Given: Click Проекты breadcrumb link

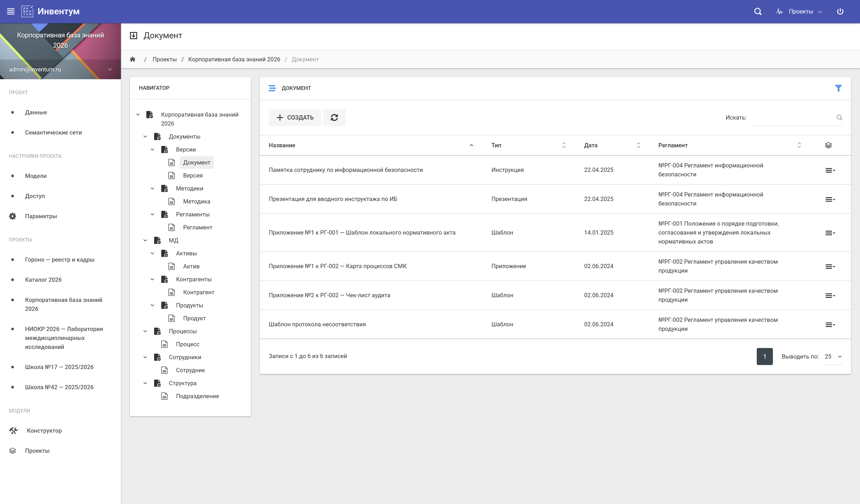Looking at the screenshot, I should [164, 59].
